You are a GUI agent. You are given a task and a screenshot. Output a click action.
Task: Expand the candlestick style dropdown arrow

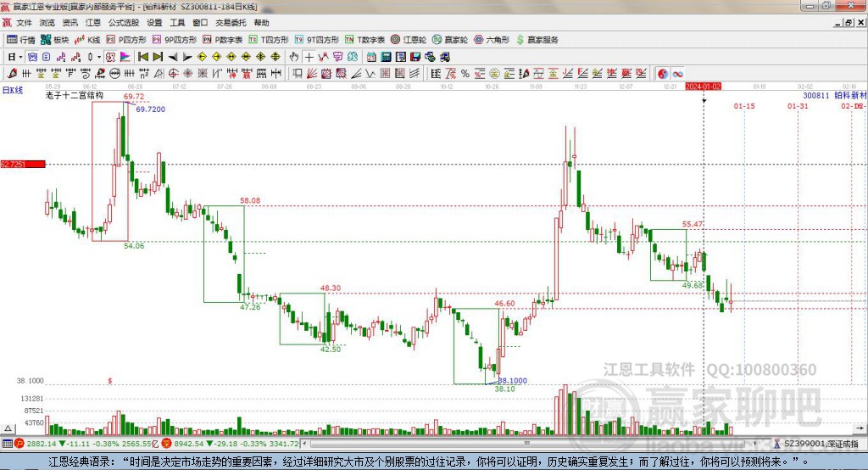pos(99,57)
